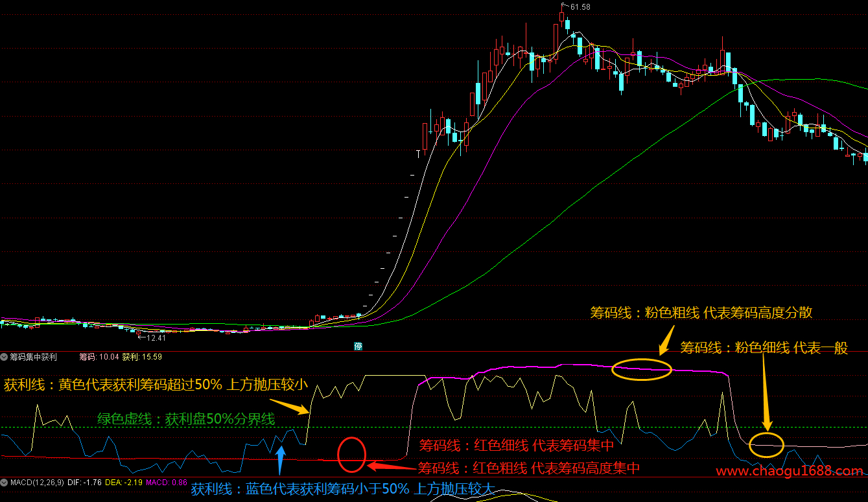
Task: Open the MACD indicator dropdown arrow
Action: tap(5, 483)
